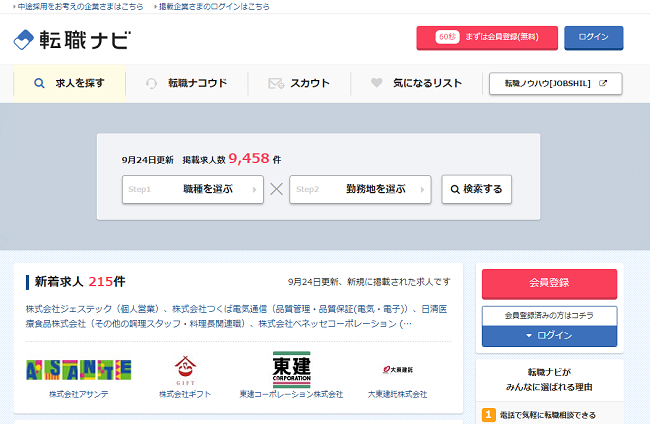Click 9月24日更新、新規に掲載された求人です text
Image resolution: width=650 pixels, height=424 pixels.
coord(369,282)
